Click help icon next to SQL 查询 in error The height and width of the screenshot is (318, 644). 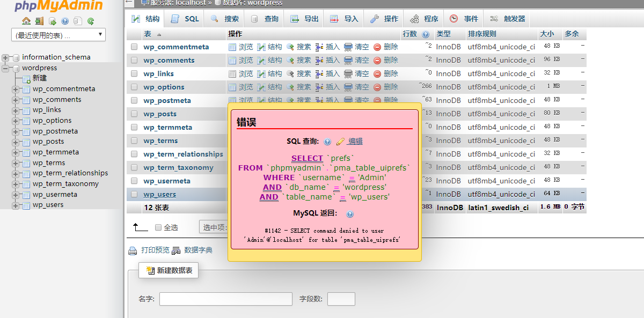[x=327, y=142]
